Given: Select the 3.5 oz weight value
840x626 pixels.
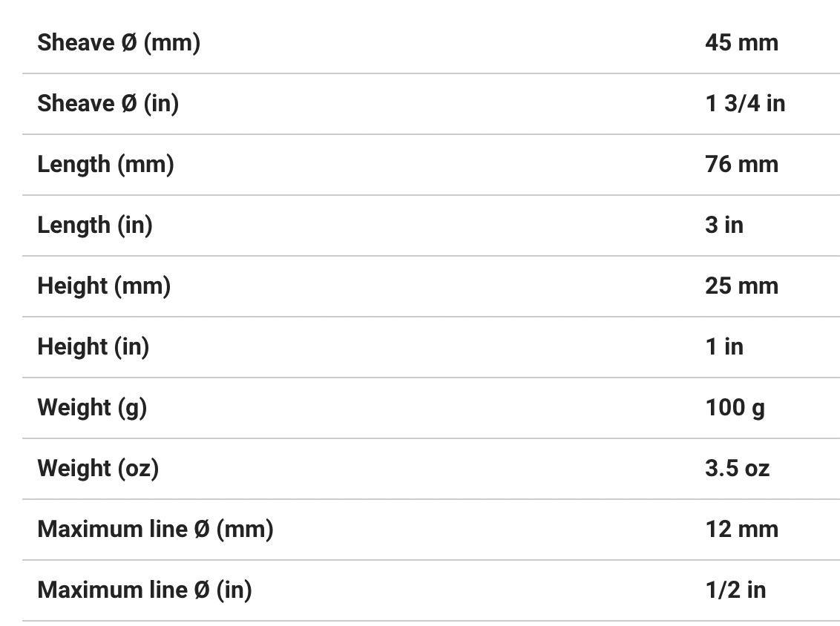Looking at the screenshot, I should (x=737, y=469).
